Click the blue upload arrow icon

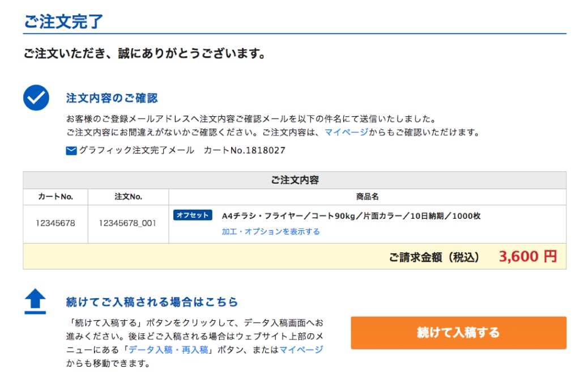[x=36, y=302]
